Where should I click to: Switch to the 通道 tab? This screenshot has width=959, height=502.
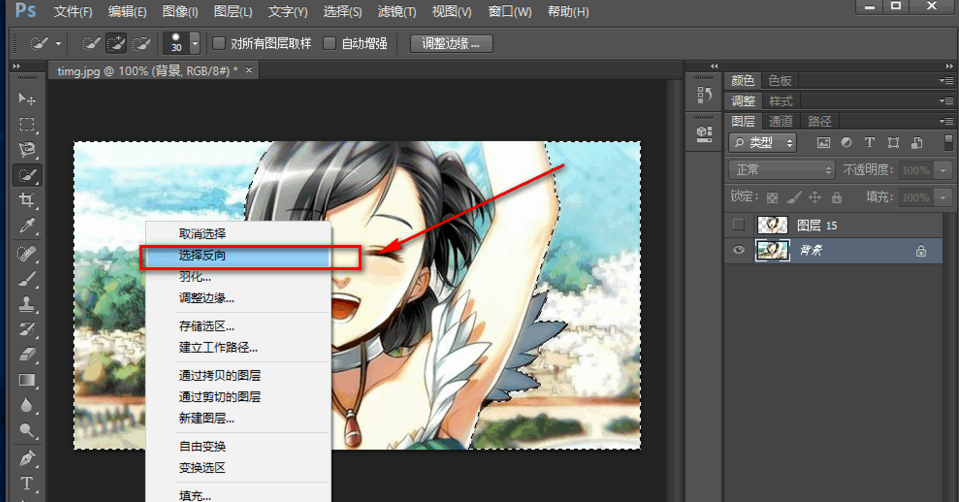[x=781, y=121]
